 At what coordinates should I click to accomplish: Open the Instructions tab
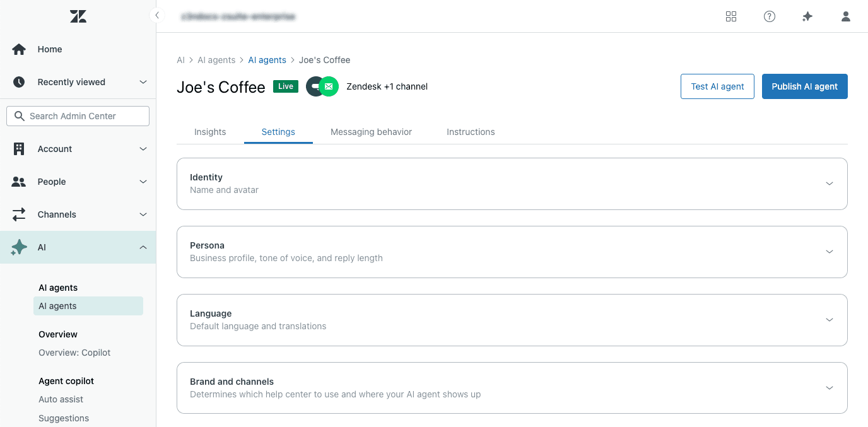470,132
